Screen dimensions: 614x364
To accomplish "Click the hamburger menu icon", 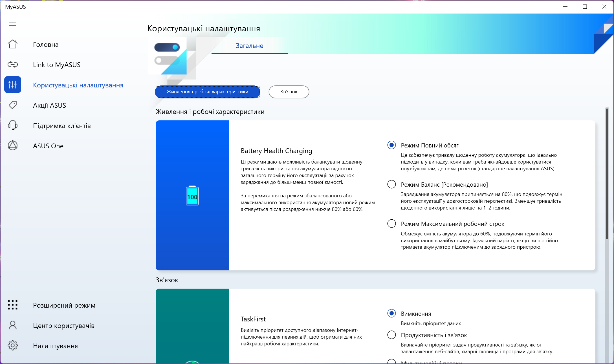I will (13, 24).
